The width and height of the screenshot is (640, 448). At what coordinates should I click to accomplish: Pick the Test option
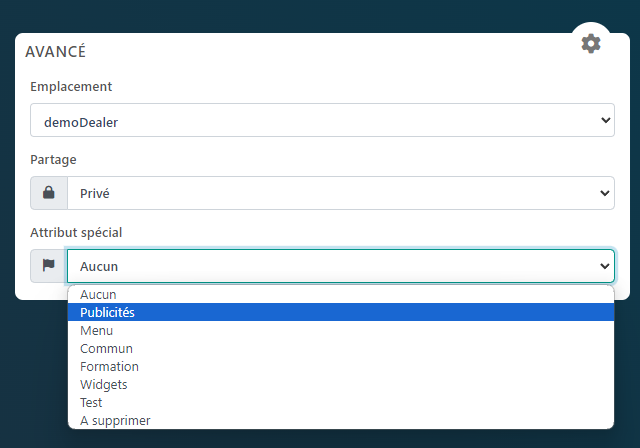point(91,403)
